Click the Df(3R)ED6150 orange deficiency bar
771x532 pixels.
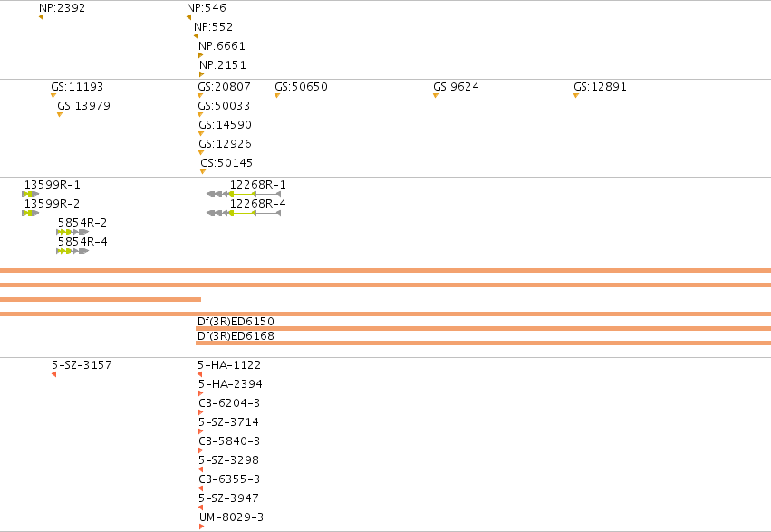pyautogui.click(x=484, y=328)
